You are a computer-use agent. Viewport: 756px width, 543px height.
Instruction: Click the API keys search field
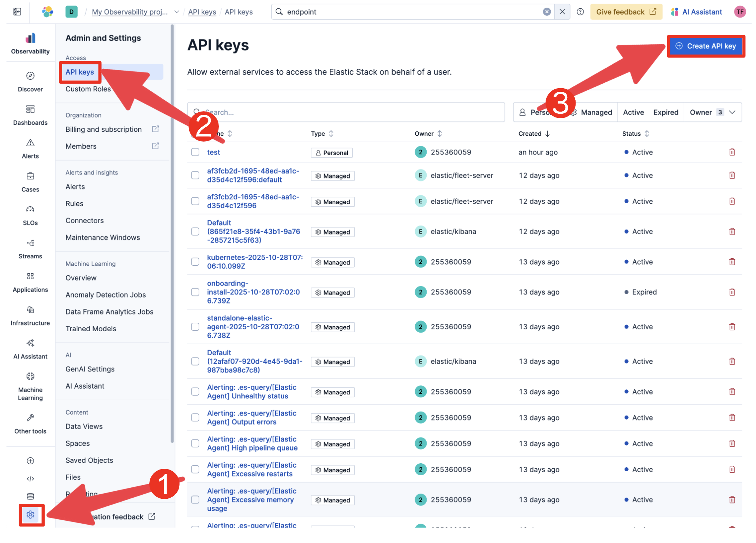pyautogui.click(x=346, y=112)
